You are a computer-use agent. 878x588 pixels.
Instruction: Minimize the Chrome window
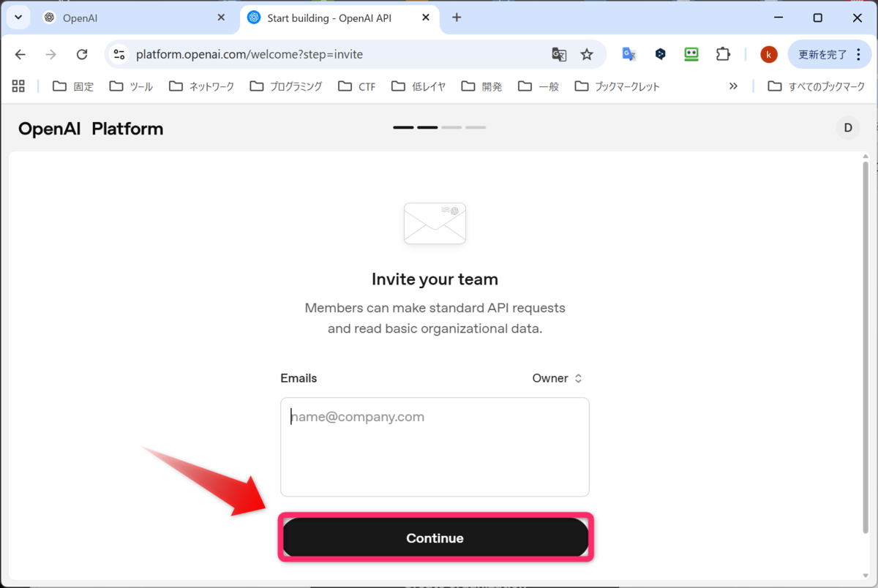pyautogui.click(x=778, y=18)
